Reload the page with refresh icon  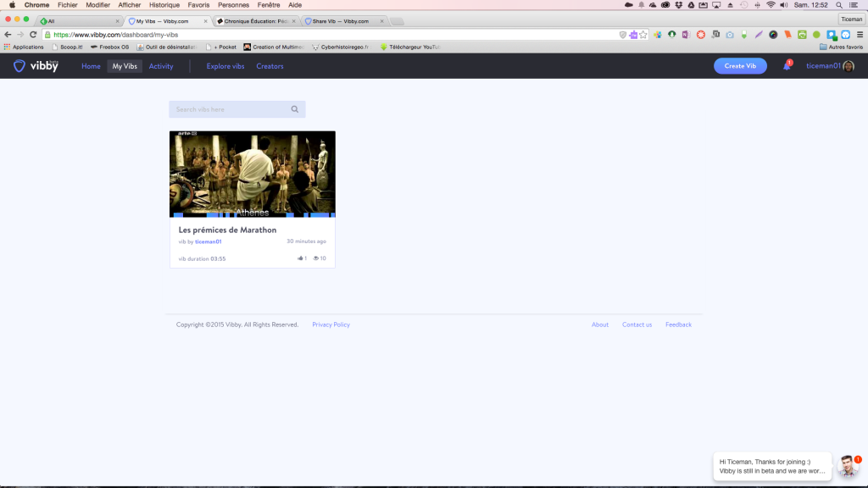click(33, 35)
